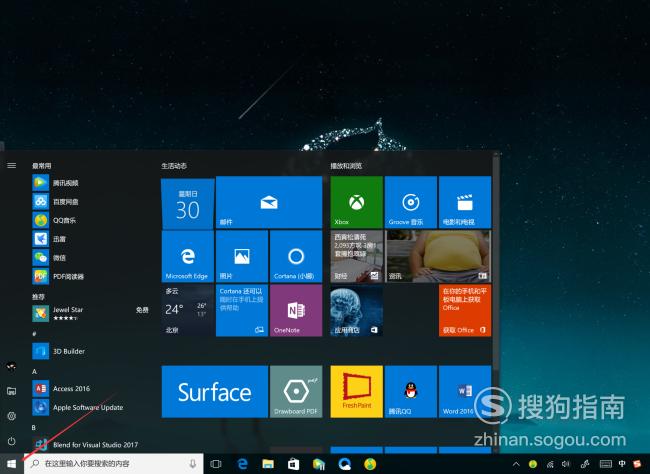Launch Edge from the taskbar
The image size is (650, 474).
(242, 464)
